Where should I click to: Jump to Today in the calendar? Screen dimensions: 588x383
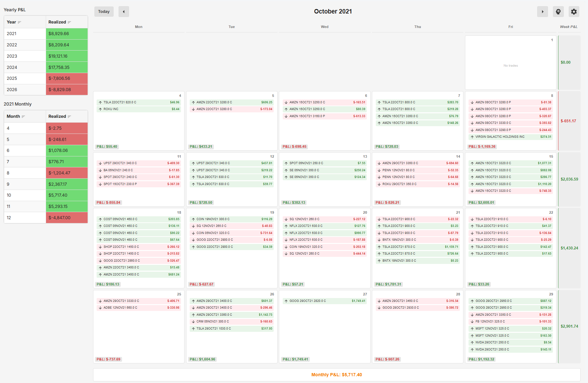104,12
